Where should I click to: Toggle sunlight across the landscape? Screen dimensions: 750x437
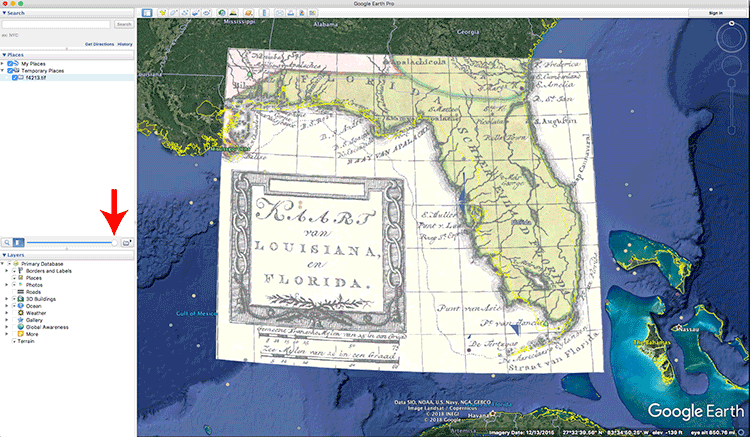pyautogui.click(x=233, y=13)
